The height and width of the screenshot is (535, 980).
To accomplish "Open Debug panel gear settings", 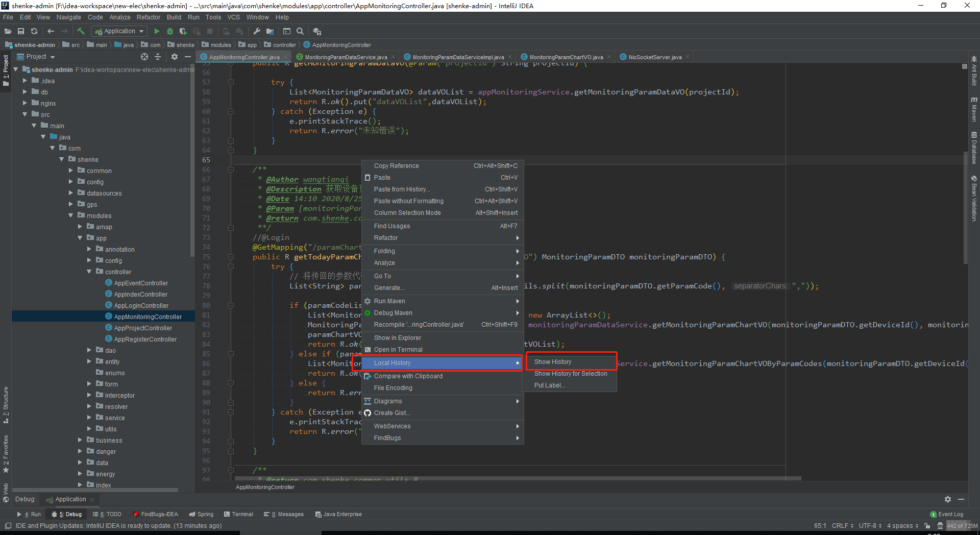I will (x=948, y=499).
